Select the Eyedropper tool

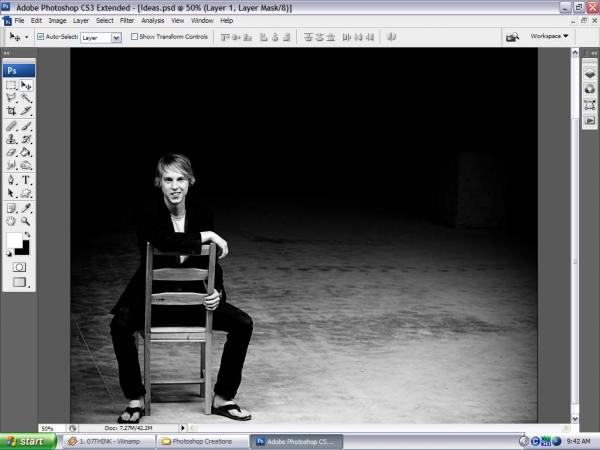coord(26,208)
